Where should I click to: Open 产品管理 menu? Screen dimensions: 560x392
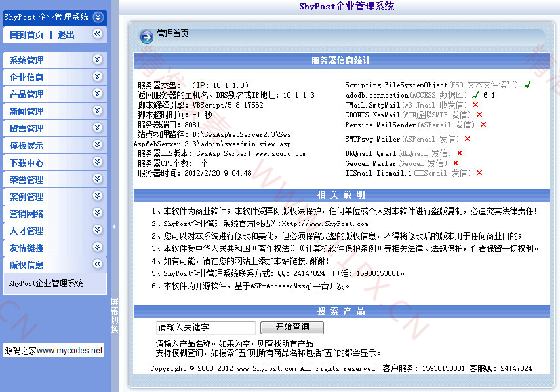pos(27,94)
